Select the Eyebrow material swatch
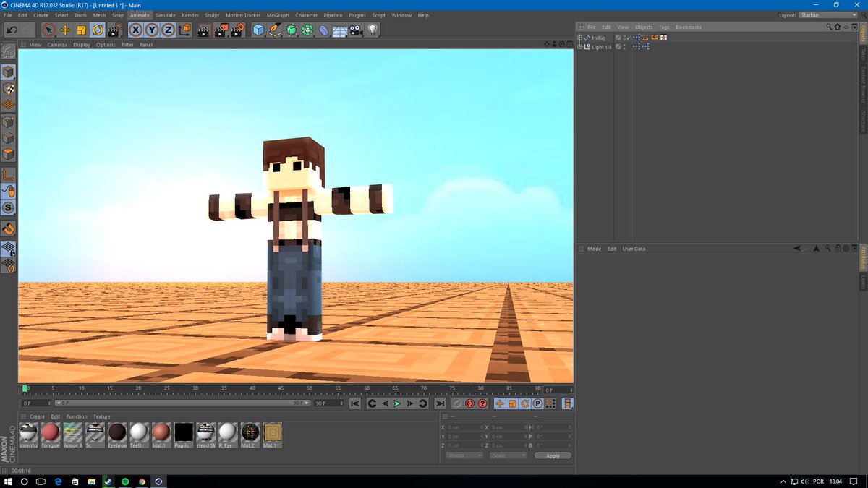This screenshot has width=868, height=488. click(117, 434)
